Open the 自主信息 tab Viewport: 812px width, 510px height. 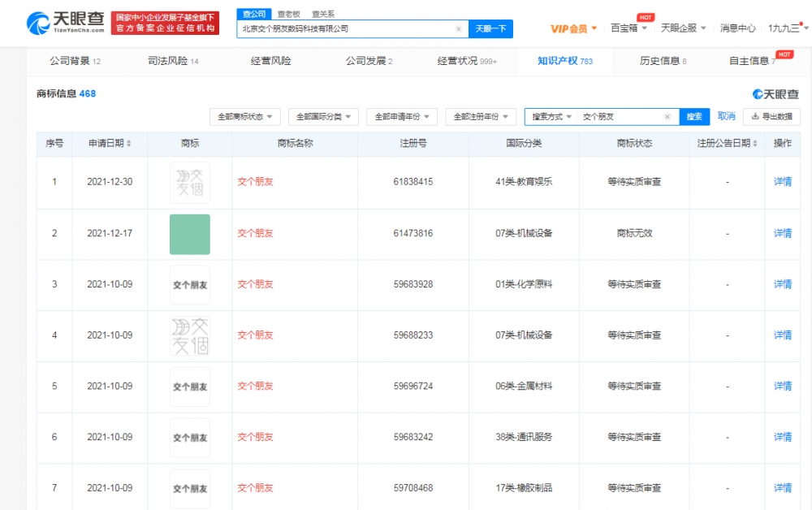[753, 61]
